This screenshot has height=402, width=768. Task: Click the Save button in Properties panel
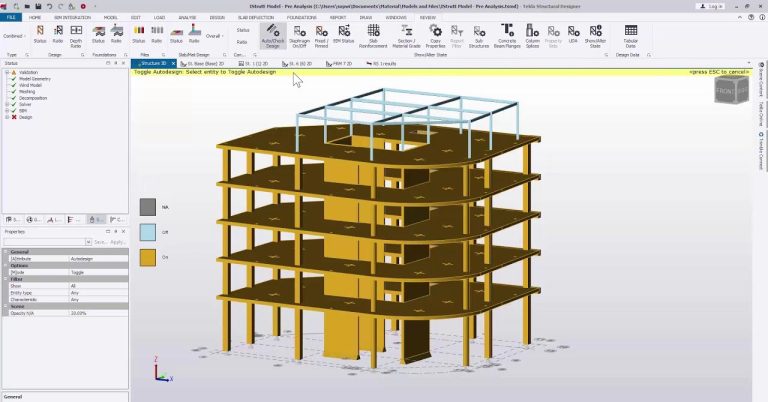pos(100,242)
